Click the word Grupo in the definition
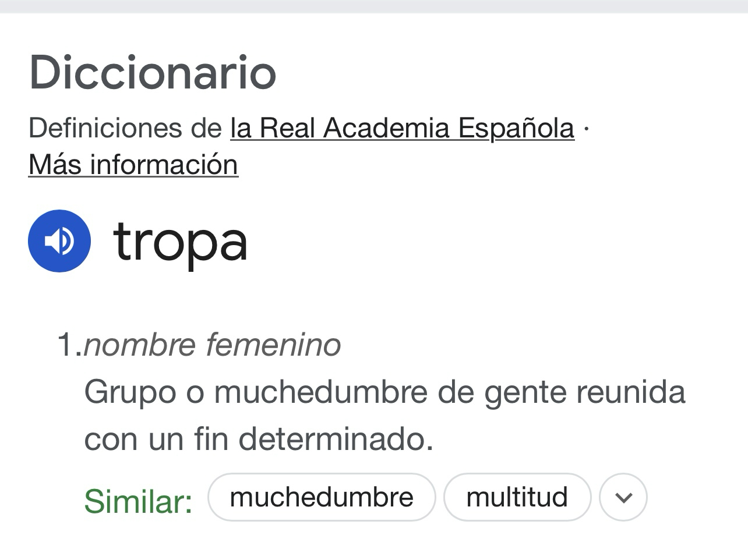 130,392
